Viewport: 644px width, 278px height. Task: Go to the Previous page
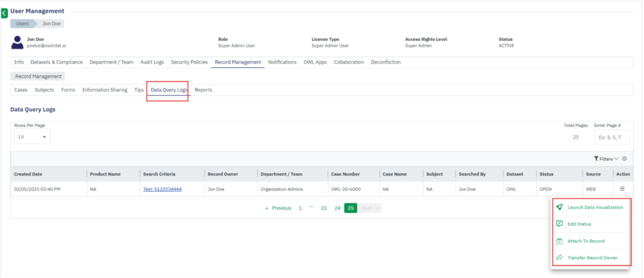(278, 208)
